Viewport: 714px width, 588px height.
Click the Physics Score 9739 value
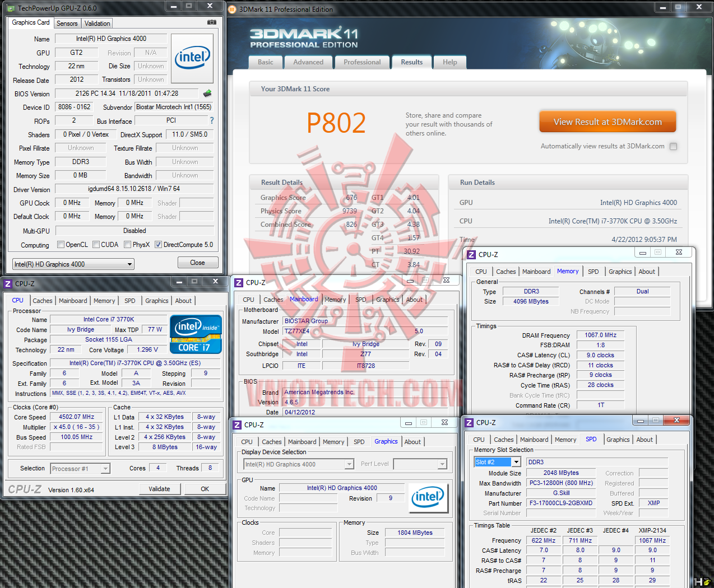coord(349,211)
